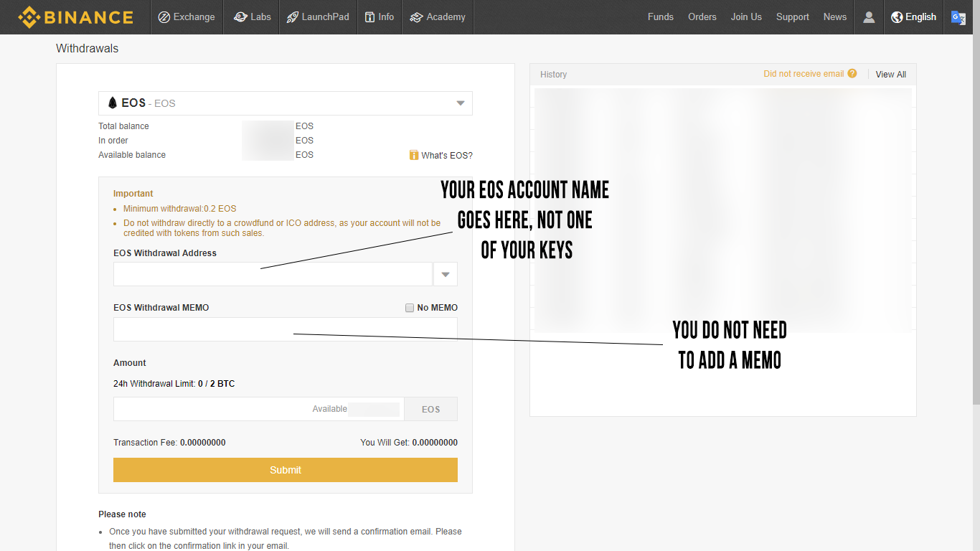Image resolution: width=980 pixels, height=551 pixels.
Task: Open the LaunchPad page
Action: [x=317, y=17]
